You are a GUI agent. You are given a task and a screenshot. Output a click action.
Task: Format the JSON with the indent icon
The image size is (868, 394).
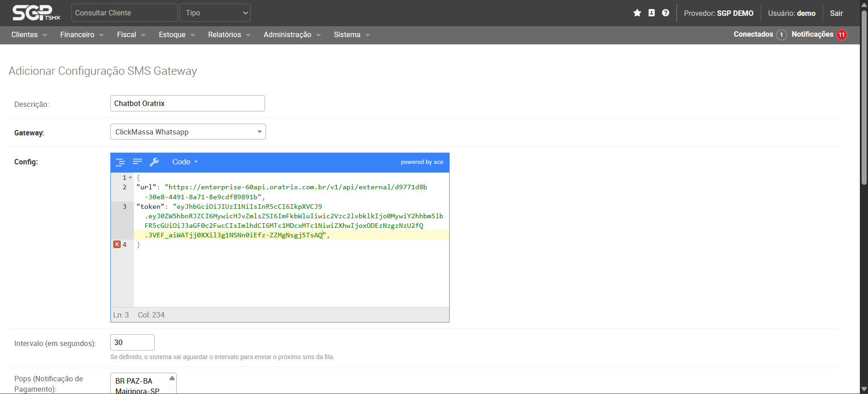[x=120, y=162]
